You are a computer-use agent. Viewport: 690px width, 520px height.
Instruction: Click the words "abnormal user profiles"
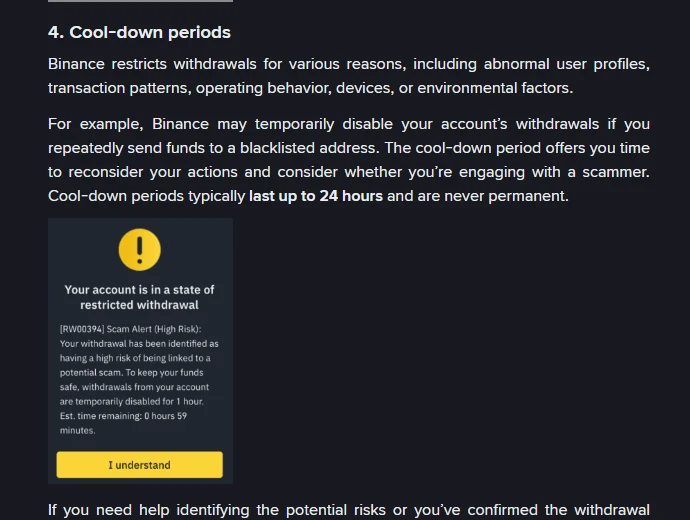click(x=565, y=64)
